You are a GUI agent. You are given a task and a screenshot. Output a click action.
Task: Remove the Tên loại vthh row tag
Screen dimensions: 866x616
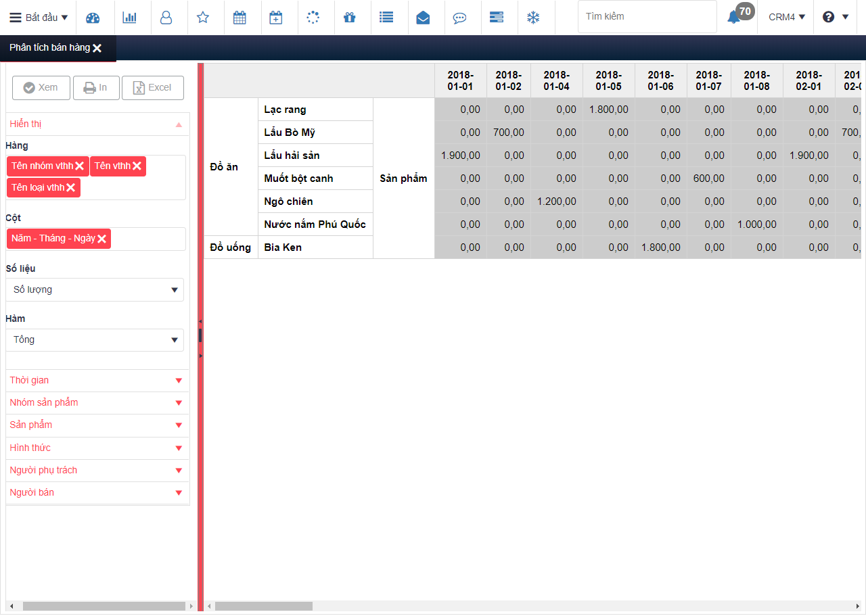(70, 188)
